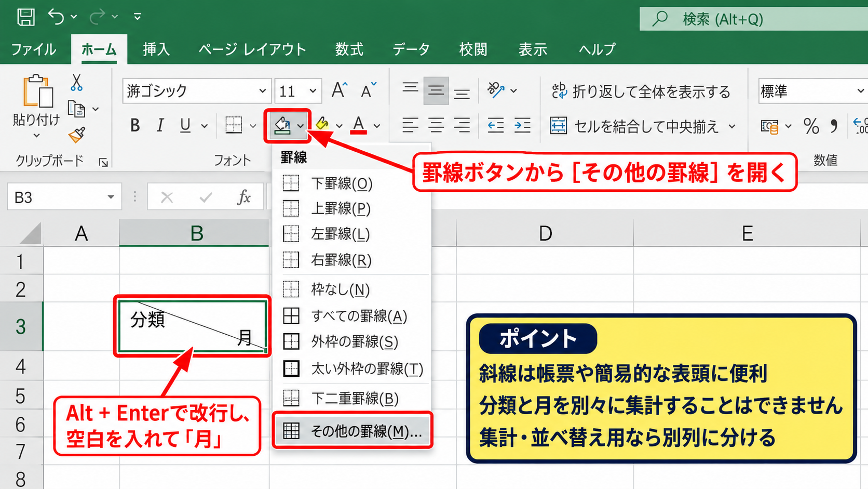868x489 pixels.
Task: Select 太い外枠の罫線(T) menu item
Action: click(x=352, y=368)
